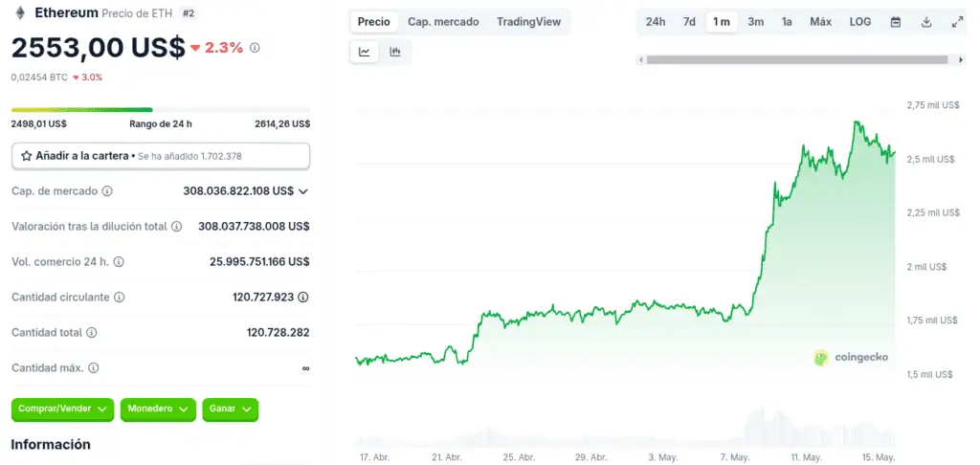Click the volume bars below the chart

625,428
